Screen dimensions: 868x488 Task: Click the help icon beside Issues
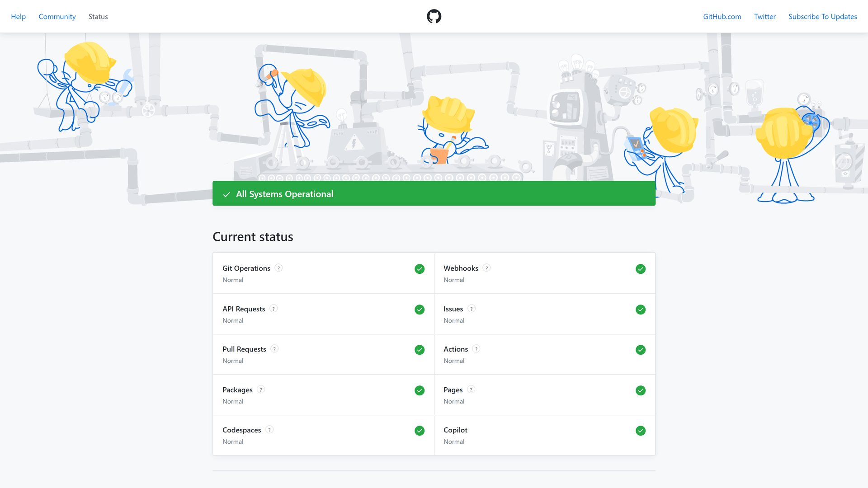pos(472,309)
